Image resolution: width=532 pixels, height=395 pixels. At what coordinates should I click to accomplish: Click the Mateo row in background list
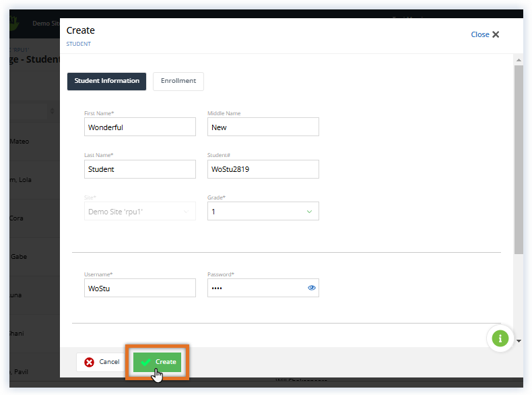(34, 142)
